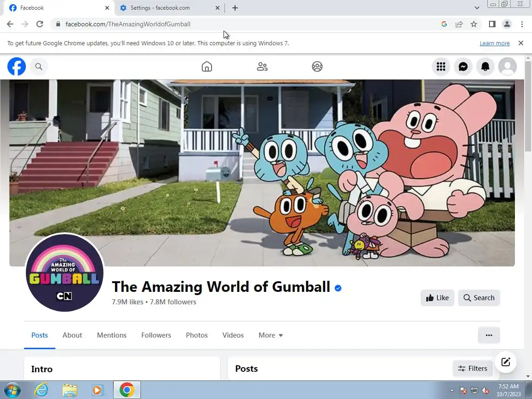This screenshot has width=532, height=399.
Task: Dismiss the Chrome update notification bar
Action: (521, 43)
